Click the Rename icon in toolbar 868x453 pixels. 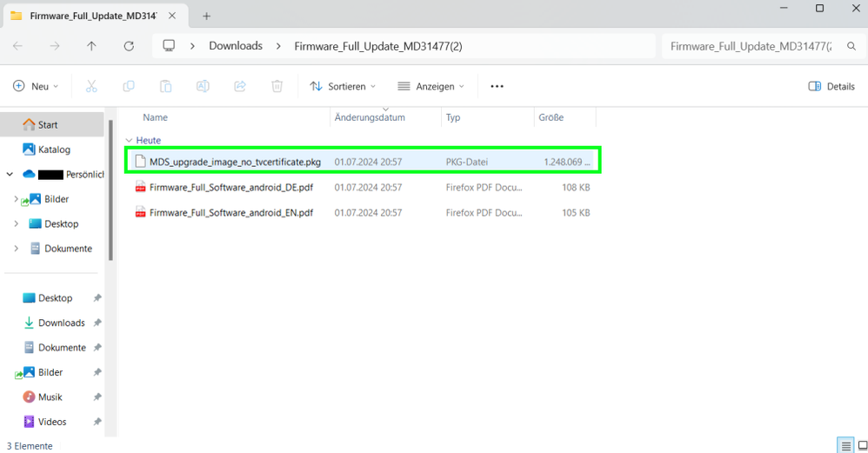pyautogui.click(x=203, y=86)
